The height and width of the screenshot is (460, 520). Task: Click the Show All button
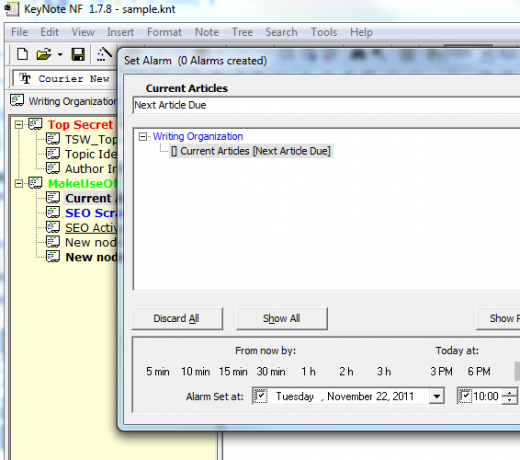[282, 318]
